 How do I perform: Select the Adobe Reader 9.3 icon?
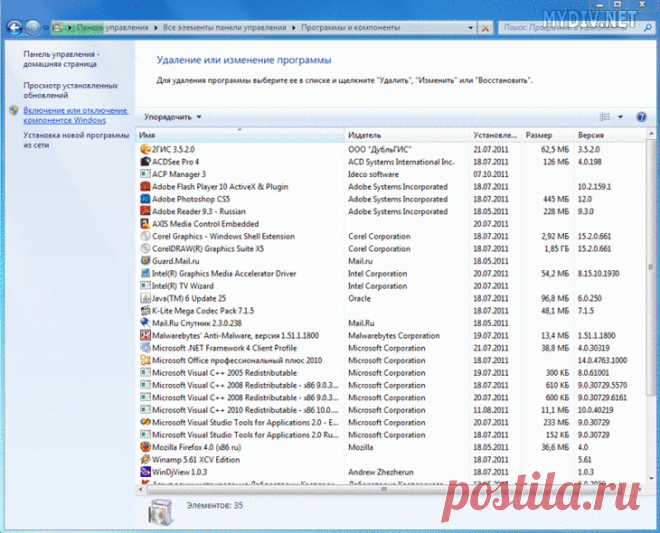(145, 211)
